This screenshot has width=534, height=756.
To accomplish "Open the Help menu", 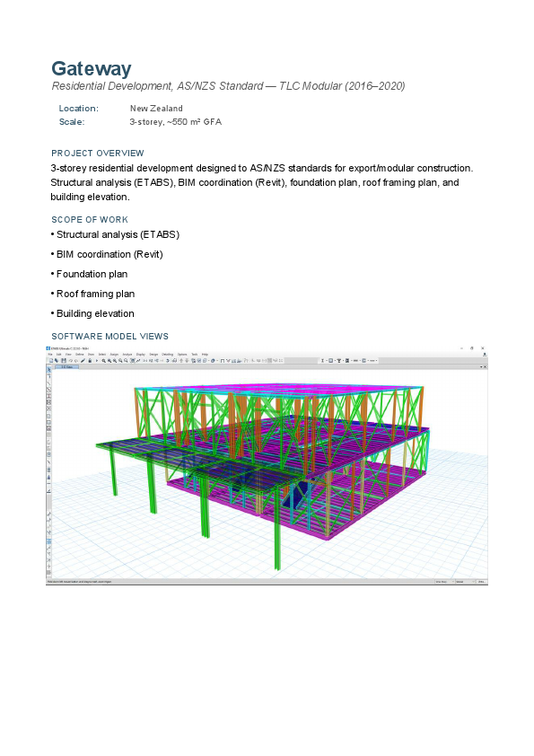I will point(205,355).
